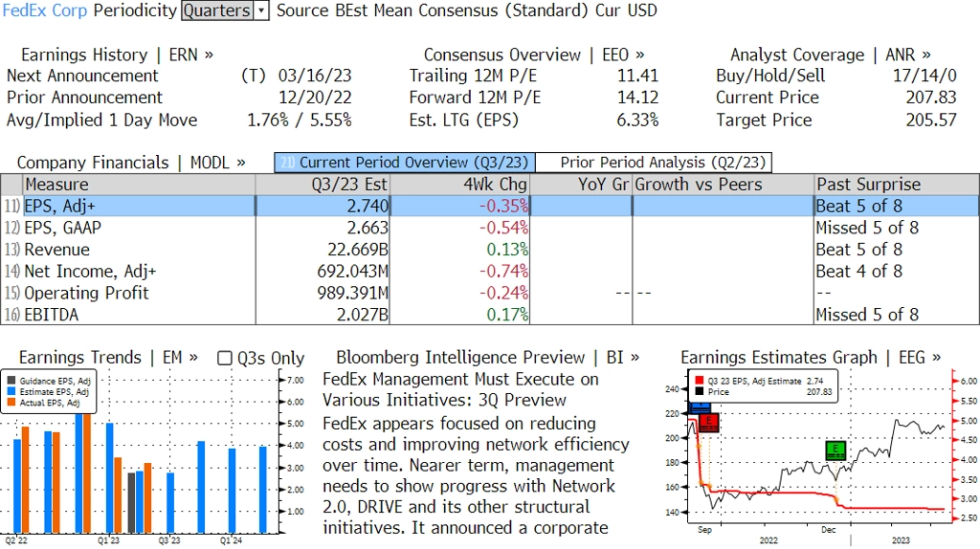Viewport: 980px width, 549px height.
Task: Click the black Price legend swatch
Action: tap(699, 391)
